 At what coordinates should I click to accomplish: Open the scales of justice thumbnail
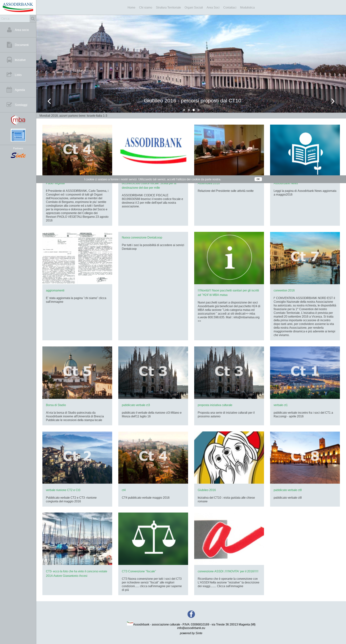point(153,539)
